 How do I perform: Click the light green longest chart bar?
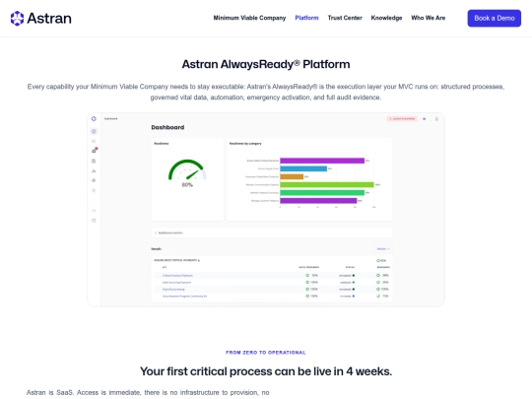tap(327, 185)
